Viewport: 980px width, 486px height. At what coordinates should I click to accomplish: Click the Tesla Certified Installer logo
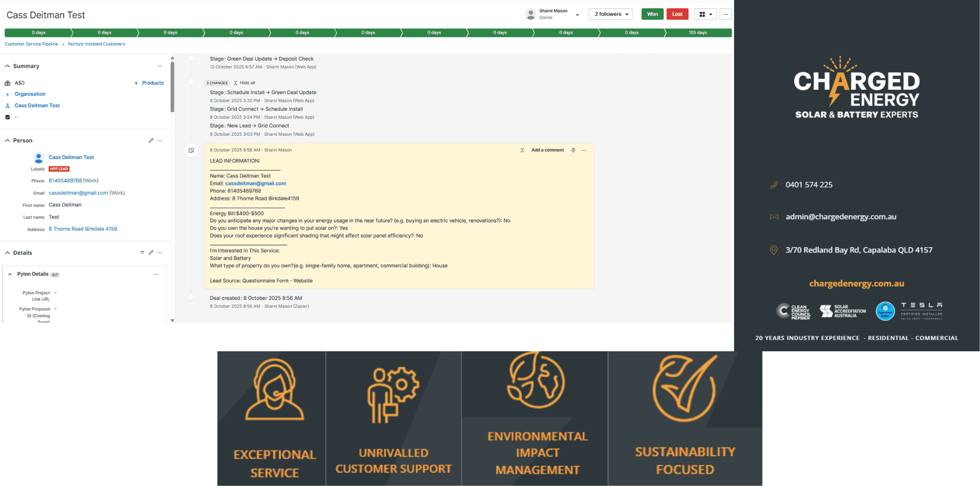coord(922,311)
